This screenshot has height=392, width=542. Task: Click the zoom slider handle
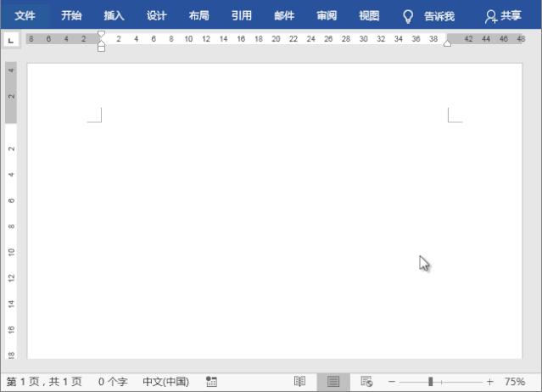(x=430, y=382)
